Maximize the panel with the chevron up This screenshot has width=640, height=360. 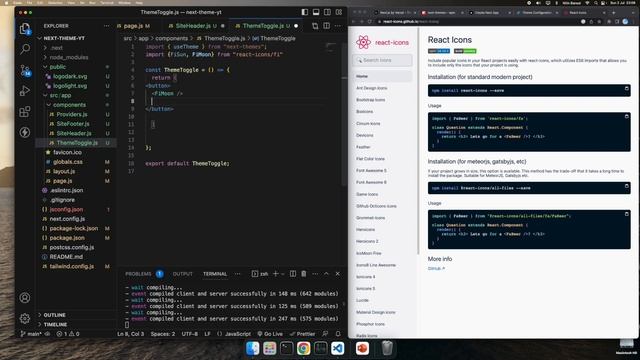pos(326,274)
